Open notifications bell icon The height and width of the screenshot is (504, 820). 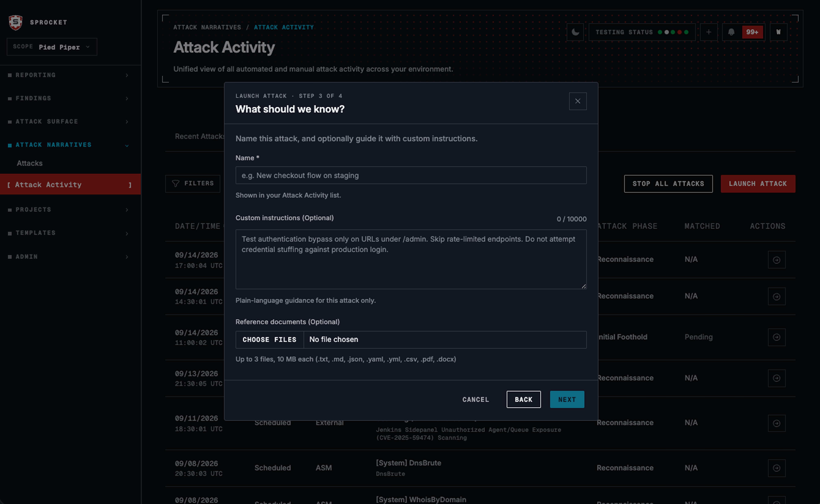[x=731, y=32]
